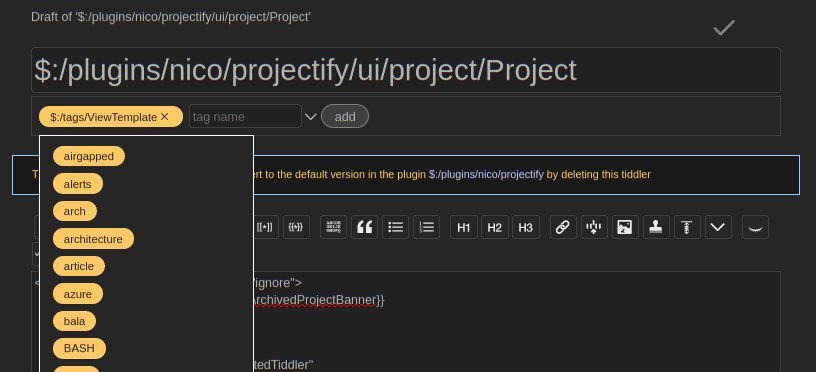Confirm draft changes with the checkmark icon
The height and width of the screenshot is (372, 816).
tap(724, 28)
